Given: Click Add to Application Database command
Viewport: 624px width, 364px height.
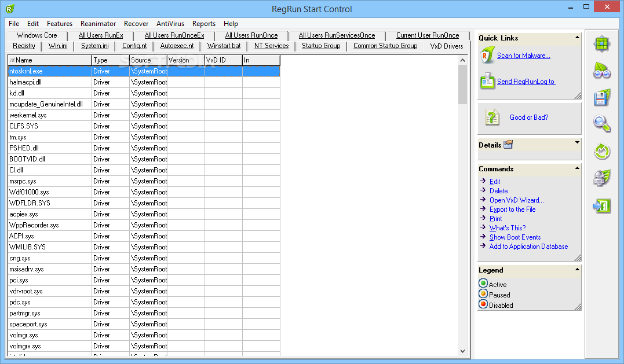Looking at the screenshot, I should [528, 247].
